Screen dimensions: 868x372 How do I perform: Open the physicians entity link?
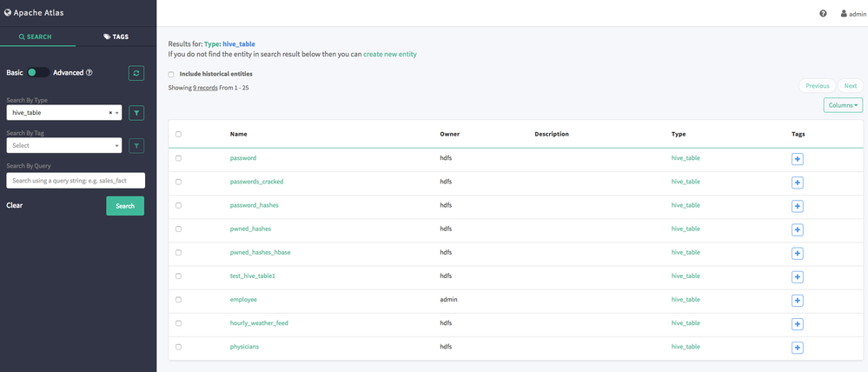(244, 347)
